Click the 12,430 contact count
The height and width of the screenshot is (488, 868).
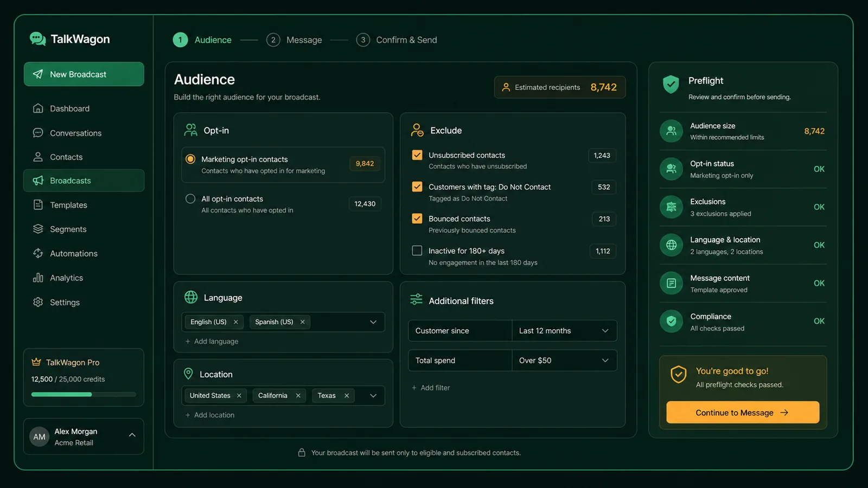(365, 204)
